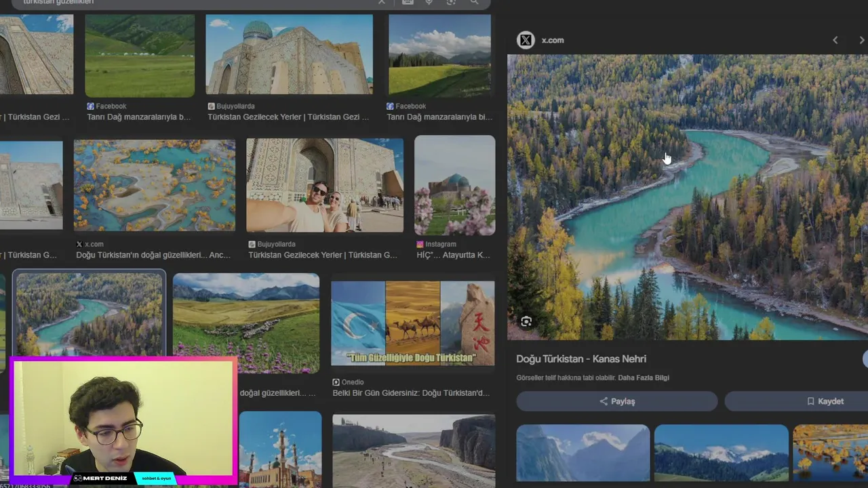Click 'Belki Bir Gün Gidersiniz' Onedio result title
Screen dimensions: 868x488
[411, 393]
